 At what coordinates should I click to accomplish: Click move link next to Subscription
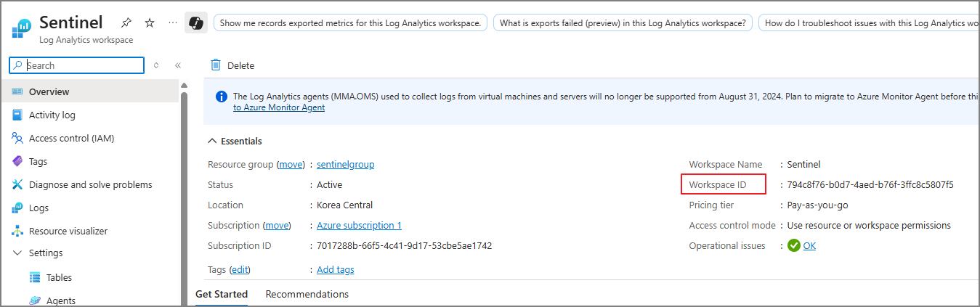tap(278, 225)
